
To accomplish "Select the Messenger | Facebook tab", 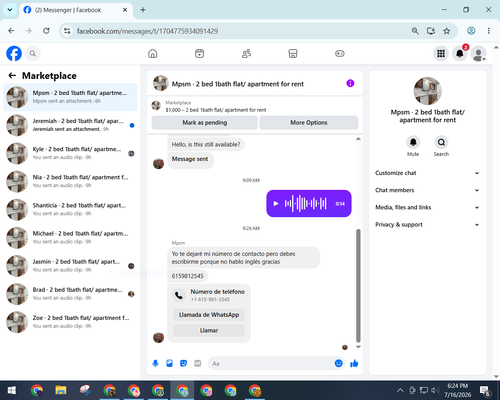I will [x=76, y=10].
